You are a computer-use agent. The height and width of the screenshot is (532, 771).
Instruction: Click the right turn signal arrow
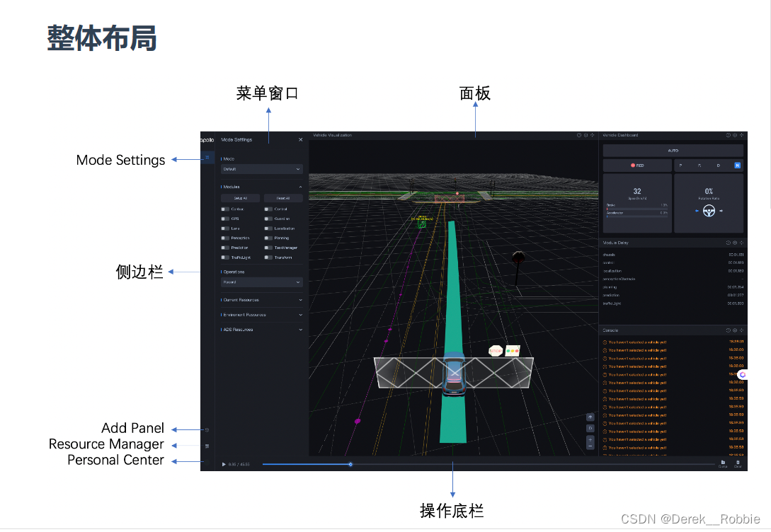[x=721, y=211]
